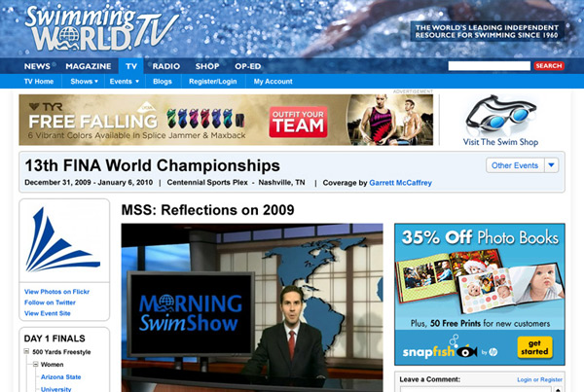Image resolution: width=584 pixels, height=392 pixels.
Task: Click the 13th FINA World Championships heading
Action: pyautogui.click(x=153, y=165)
